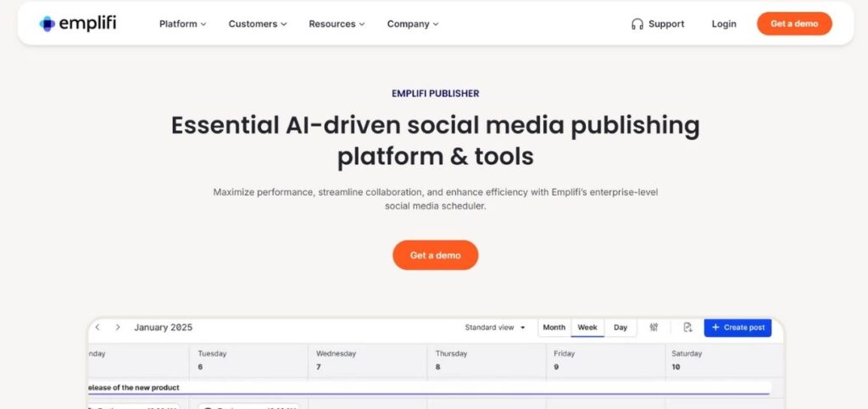The width and height of the screenshot is (868, 409).
Task: Open release of the new product event
Action: (x=429, y=388)
